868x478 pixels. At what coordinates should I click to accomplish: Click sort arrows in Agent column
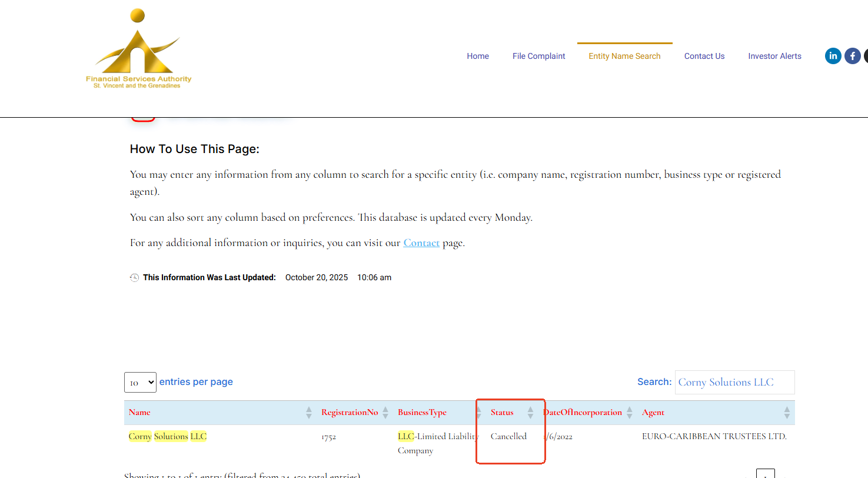tap(787, 413)
